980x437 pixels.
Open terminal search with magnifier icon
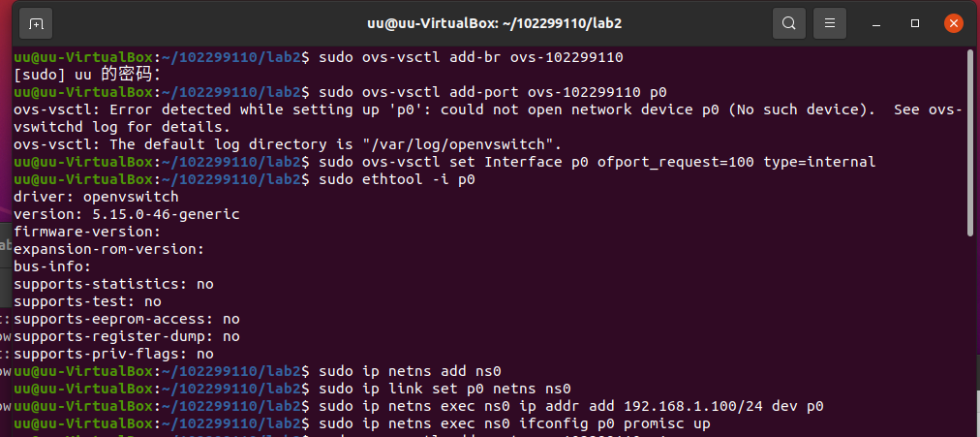coord(789,24)
